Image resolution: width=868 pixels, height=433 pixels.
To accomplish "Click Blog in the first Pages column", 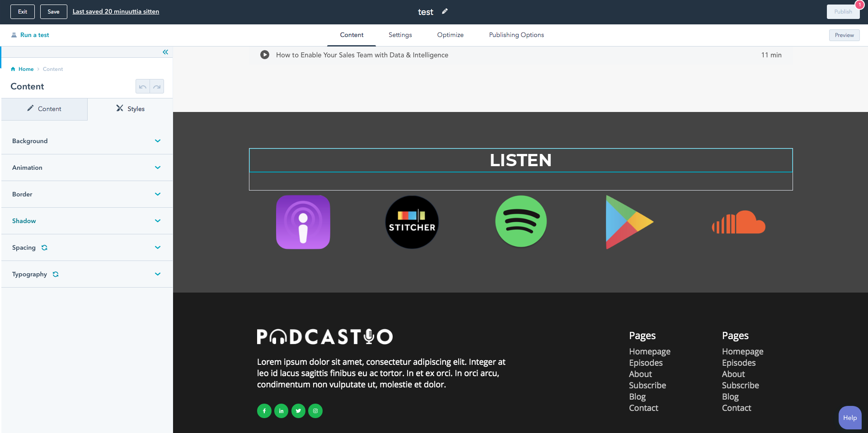I will (x=637, y=396).
